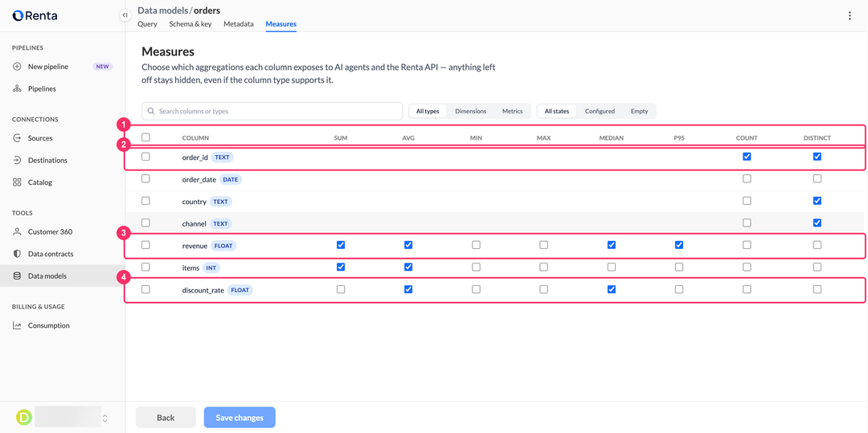Enable MAX for revenue
The width and height of the screenshot is (868, 433).
[x=543, y=245]
